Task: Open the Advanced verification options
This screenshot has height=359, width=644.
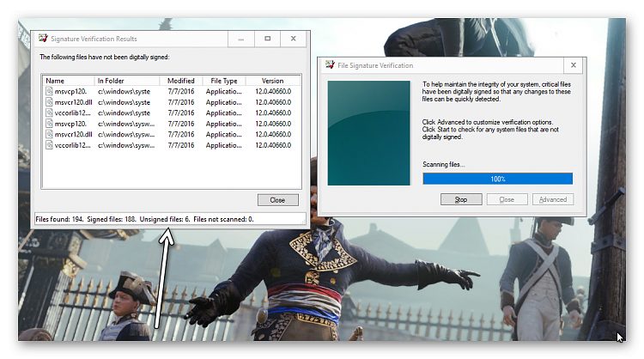Action: click(x=553, y=199)
